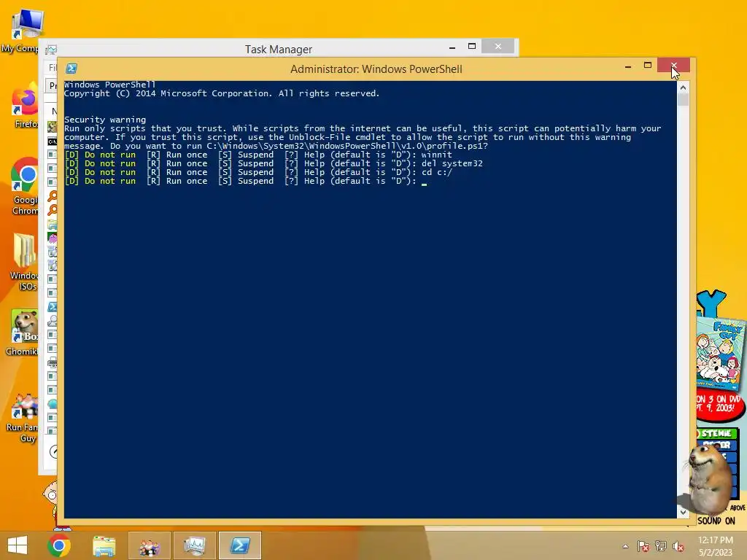Open the network status tray icon
The height and width of the screenshot is (560, 747).
661,546
